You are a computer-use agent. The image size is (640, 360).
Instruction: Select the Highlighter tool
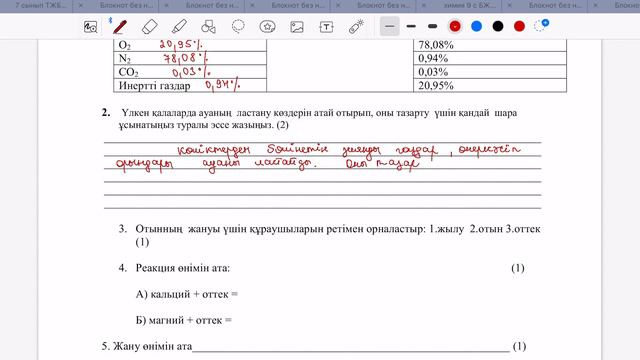pyautogui.click(x=179, y=27)
